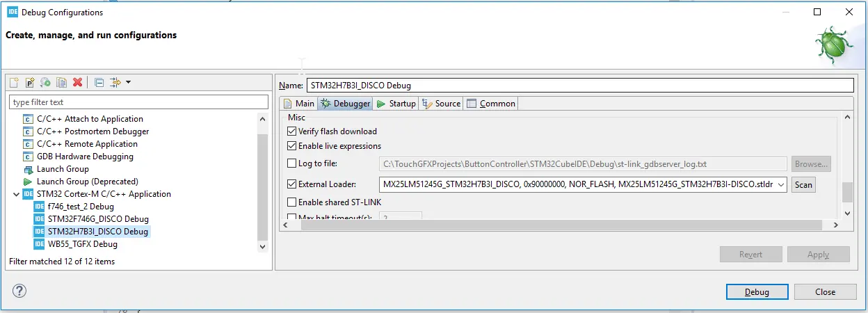
Task: Click the type filter text field
Action: pyautogui.click(x=138, y=102)
